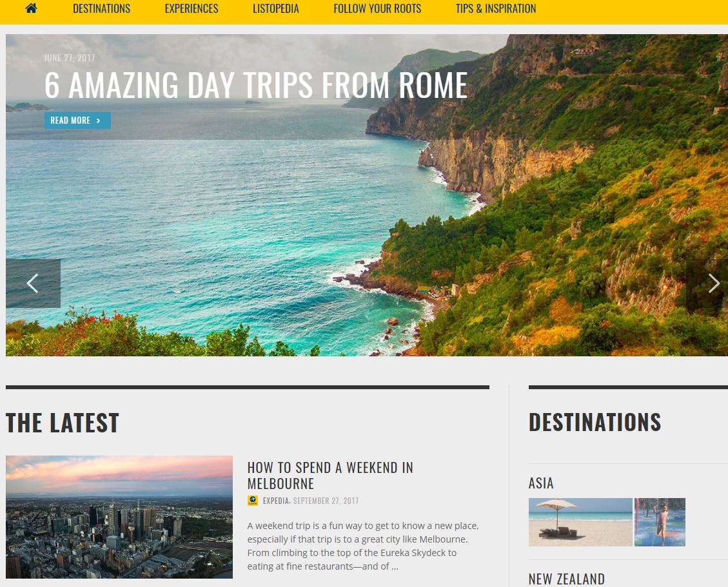
Task: Go to previous slide with left arrow
Action: click(x=33, y=283)
